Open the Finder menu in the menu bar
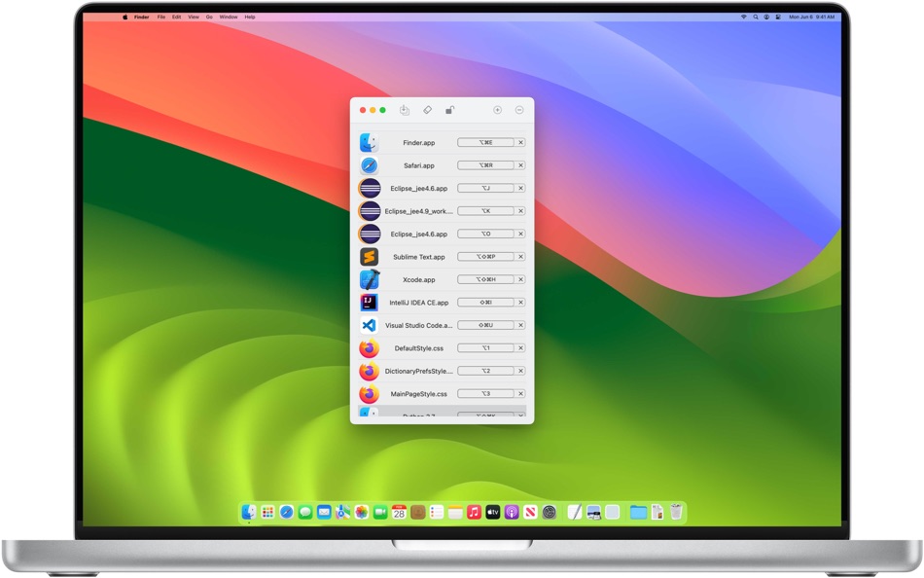Image resolution: width=924 pixels, height=578 pixels. click(x=141, y=18)
